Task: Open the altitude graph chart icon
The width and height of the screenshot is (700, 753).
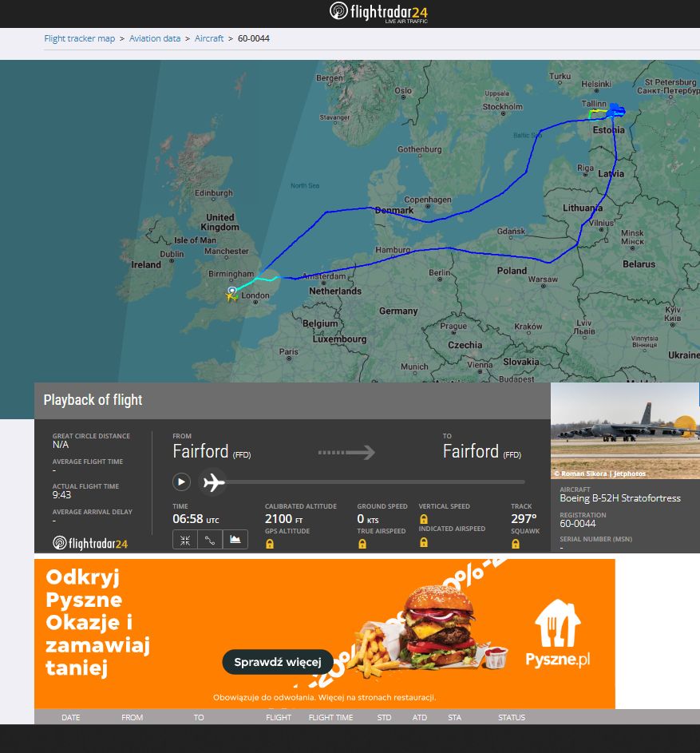Action: point(235,540)
